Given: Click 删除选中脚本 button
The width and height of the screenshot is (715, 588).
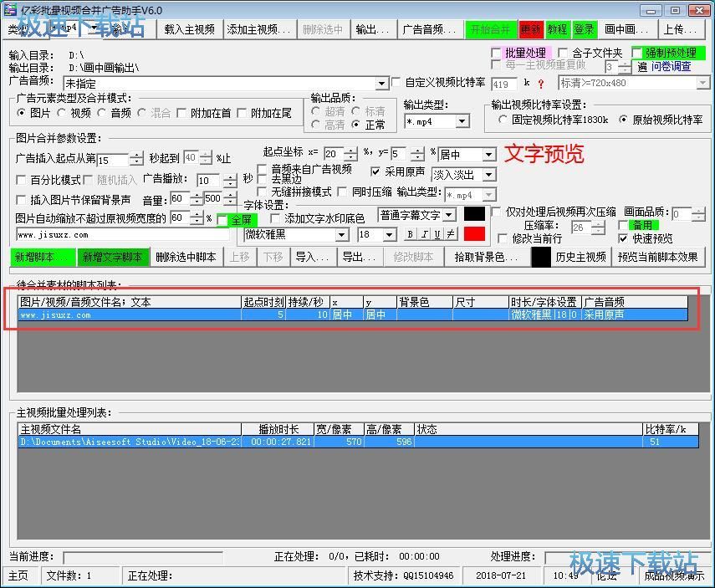Looking at the screenshot, I should click(x=186, y=257).
